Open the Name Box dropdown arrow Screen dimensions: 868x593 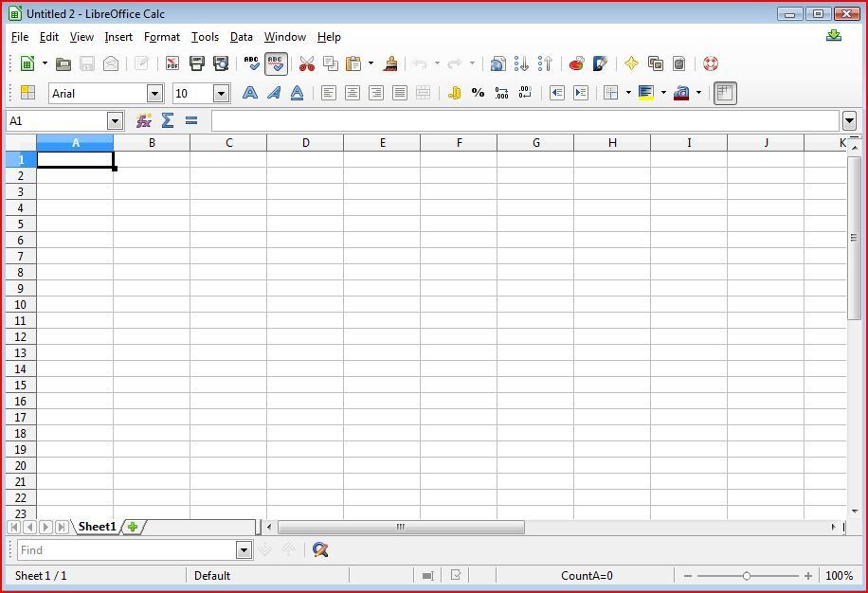coord(115,120)
